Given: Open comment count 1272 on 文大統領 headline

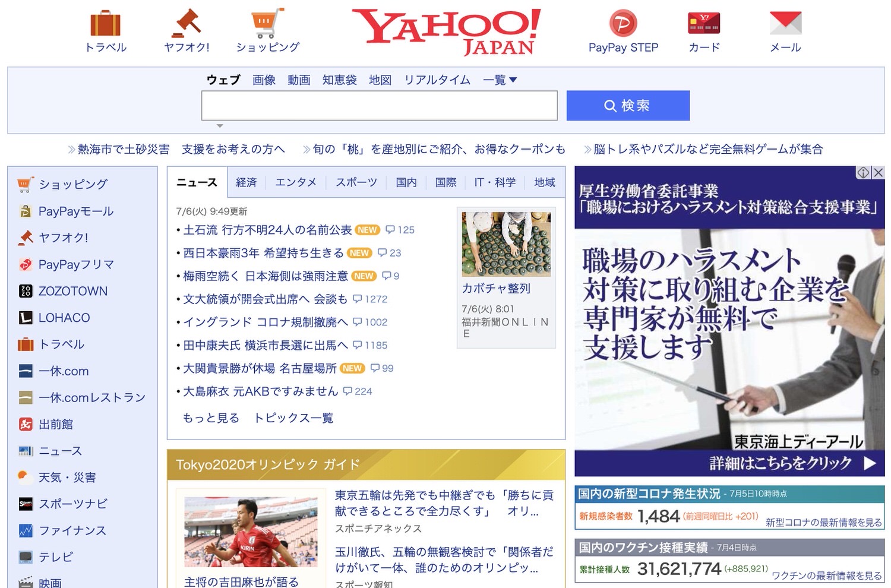Looking at the screenshot, I should pos(370,299).
